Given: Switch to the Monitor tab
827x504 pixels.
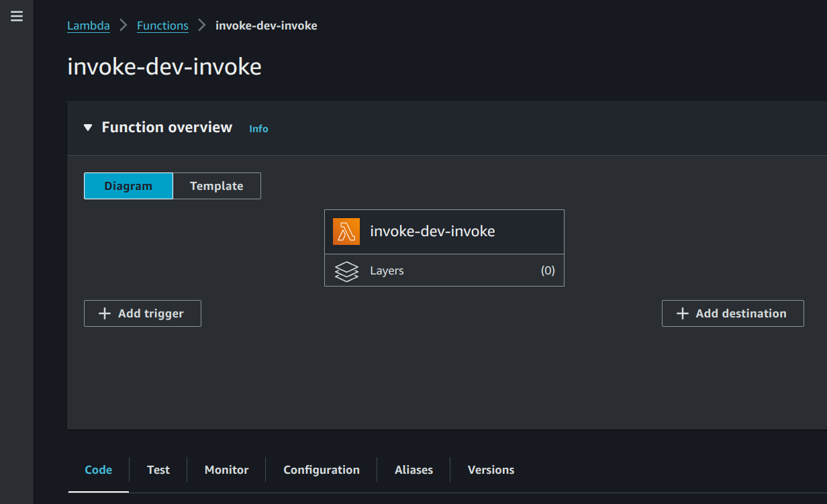Looking at the screenshot, I should click(227, 470).
